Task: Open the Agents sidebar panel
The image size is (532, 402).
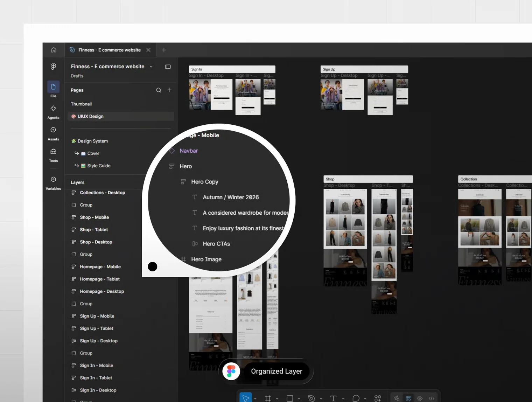Action: [53, 112]
